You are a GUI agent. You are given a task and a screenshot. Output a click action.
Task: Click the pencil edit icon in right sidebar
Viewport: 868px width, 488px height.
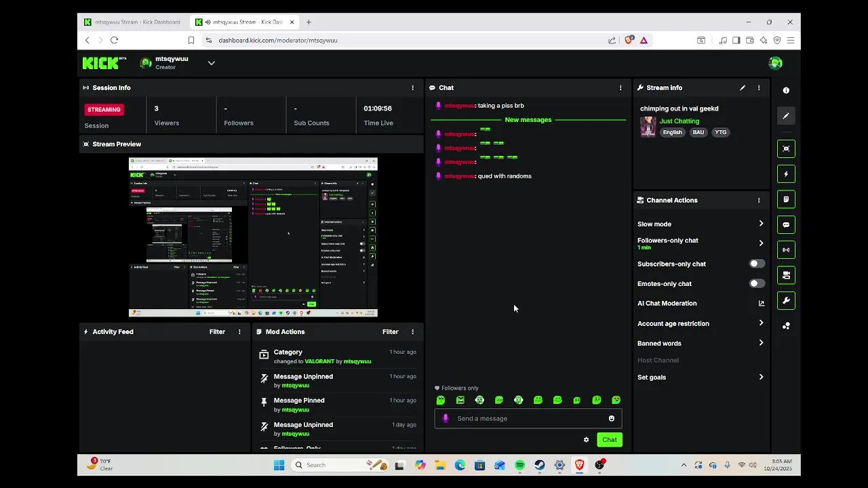coord(786,116)
